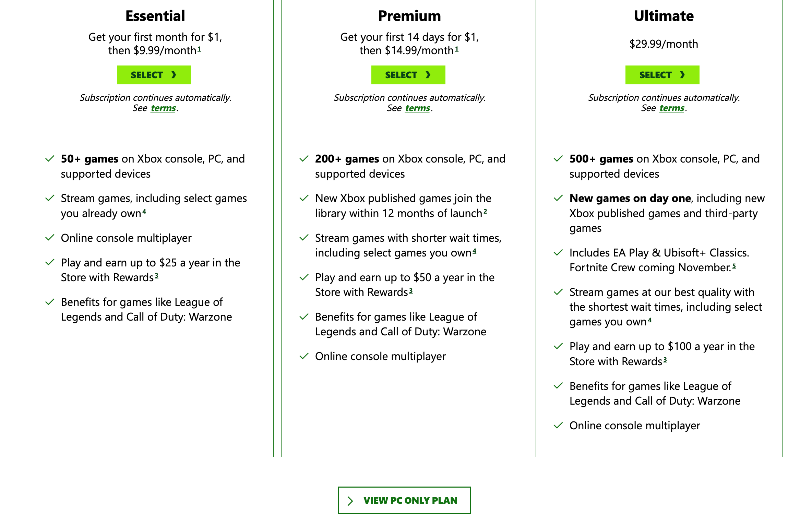Click footnote 1 next to $9.99/month
Viewport: 812px width, 526px height.
pyautogui.click(x=199, y=49)
